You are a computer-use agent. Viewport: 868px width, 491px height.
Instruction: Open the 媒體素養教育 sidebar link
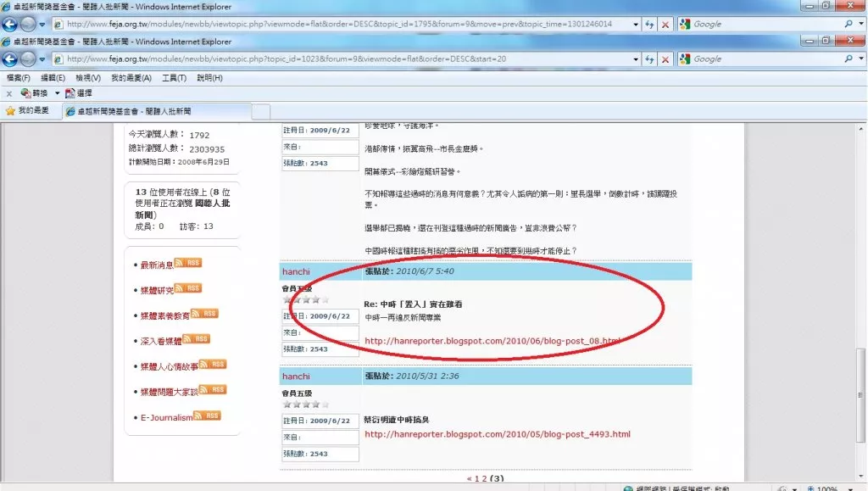(x=165, y=316)
